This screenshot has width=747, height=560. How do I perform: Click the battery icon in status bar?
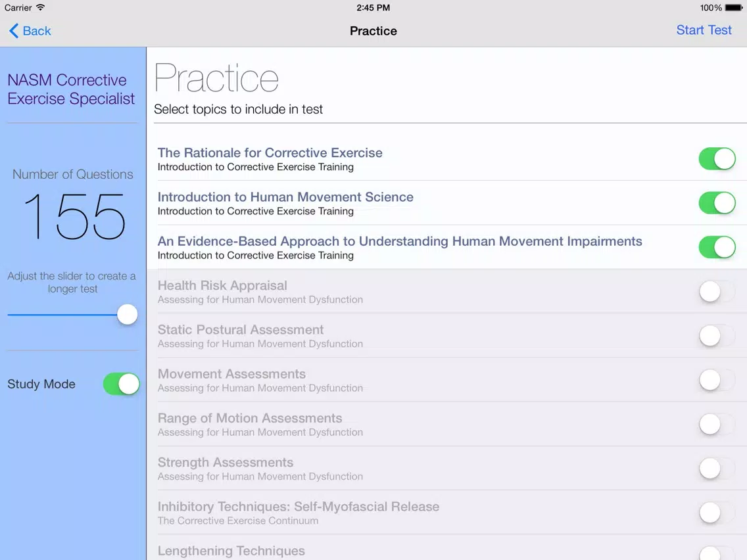(734, 8)
